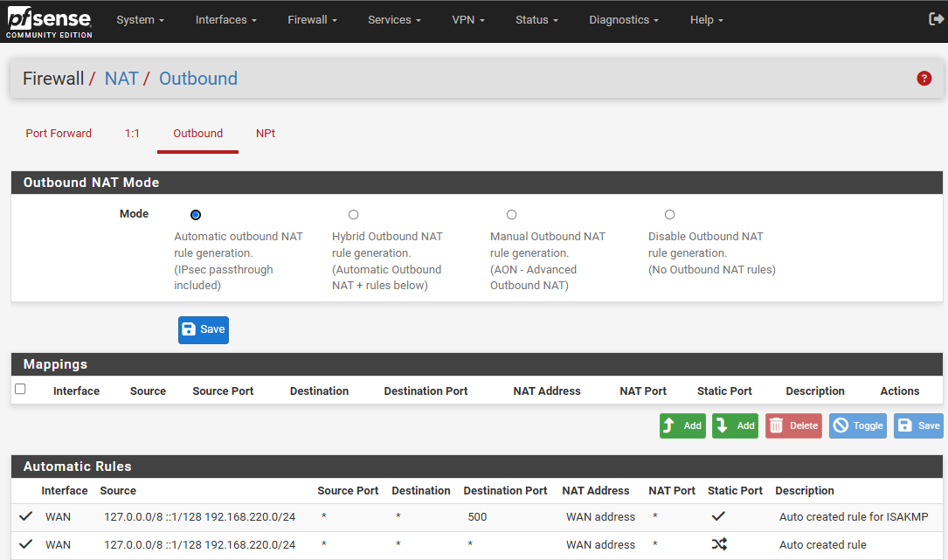Select Hybrid Outbound NAT rule generation
Image resolution: width=948 pixels, height=560 pixels.
(354, 215)
